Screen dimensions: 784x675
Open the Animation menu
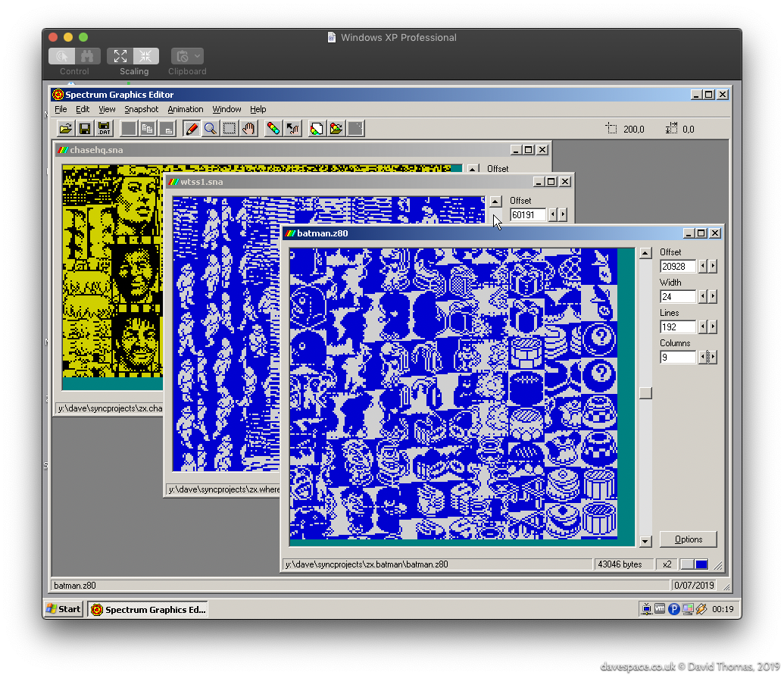pos(185,109)
